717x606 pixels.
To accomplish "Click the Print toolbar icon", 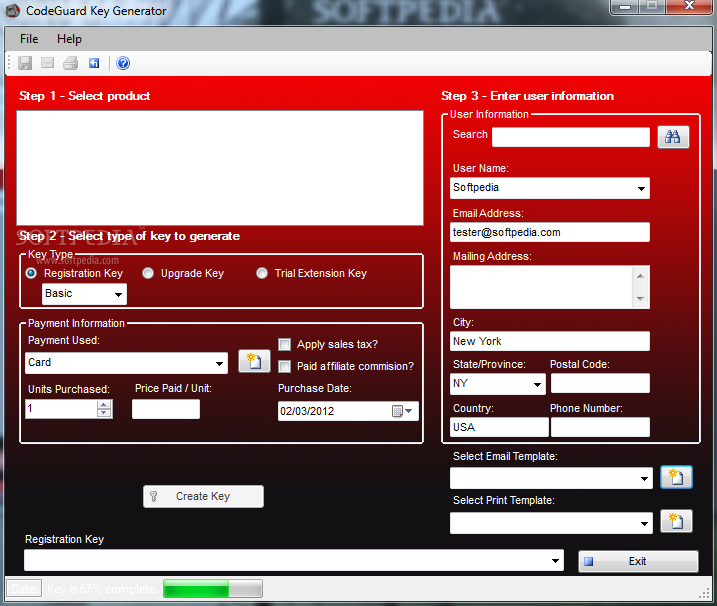I will click(70, 63).
